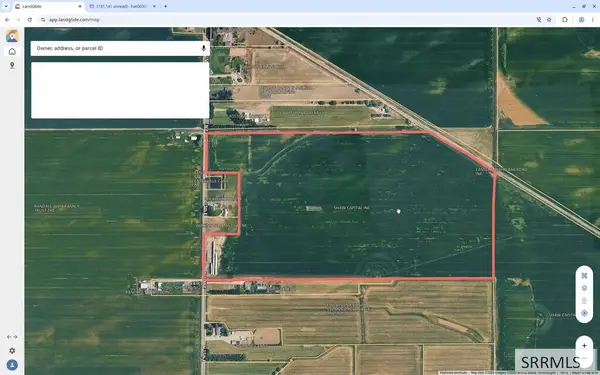600x375 pixels.
Task: Close the LandGlide tab
Action: pyautogui.click(x=80, y=7)
